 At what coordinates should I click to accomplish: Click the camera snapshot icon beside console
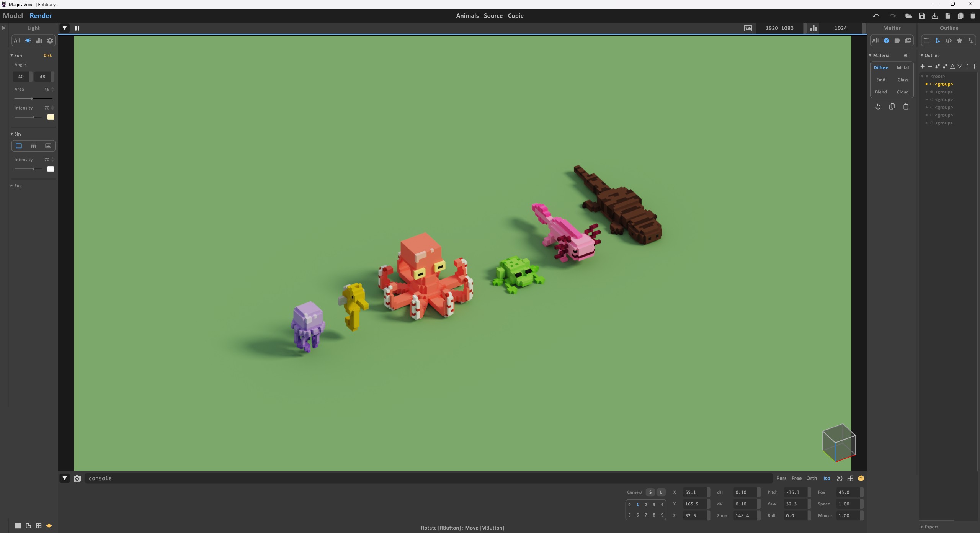[77, 478]
